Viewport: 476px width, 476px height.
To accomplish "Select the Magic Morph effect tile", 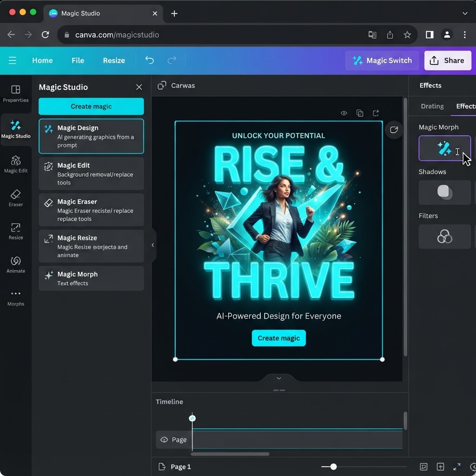I will (x=444, y=148).
